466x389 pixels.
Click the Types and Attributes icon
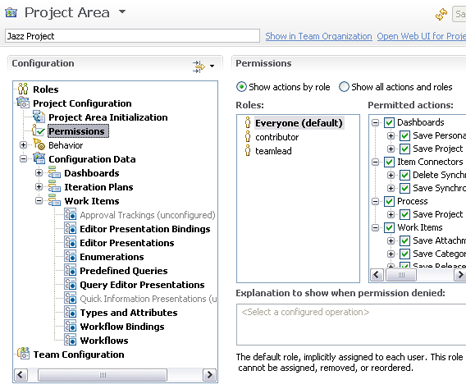[x=70, y=313]
